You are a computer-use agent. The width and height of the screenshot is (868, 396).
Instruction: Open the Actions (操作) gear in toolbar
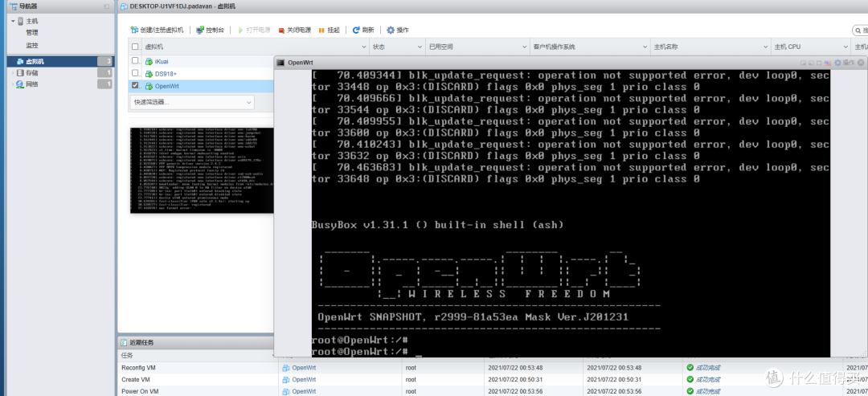tap(391, 30)
